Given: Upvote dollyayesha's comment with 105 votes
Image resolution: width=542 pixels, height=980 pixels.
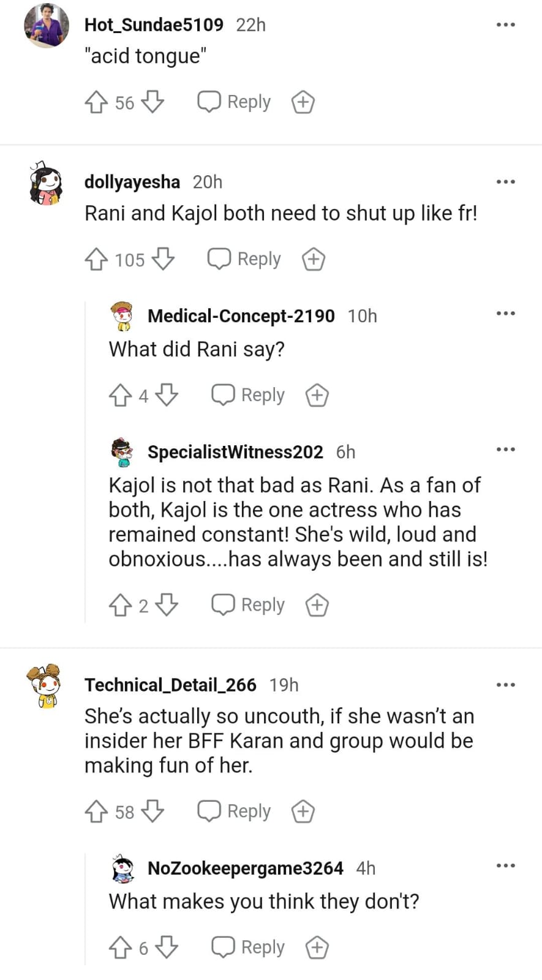Looking at the screenshot, I should 96,259.
